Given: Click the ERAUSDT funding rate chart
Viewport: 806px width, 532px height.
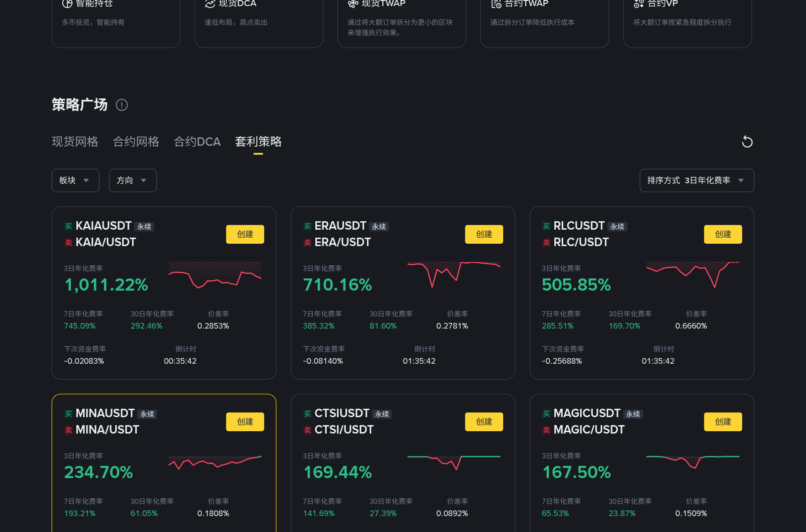Looking at the screenshot, I should click(x=454, y=275).
